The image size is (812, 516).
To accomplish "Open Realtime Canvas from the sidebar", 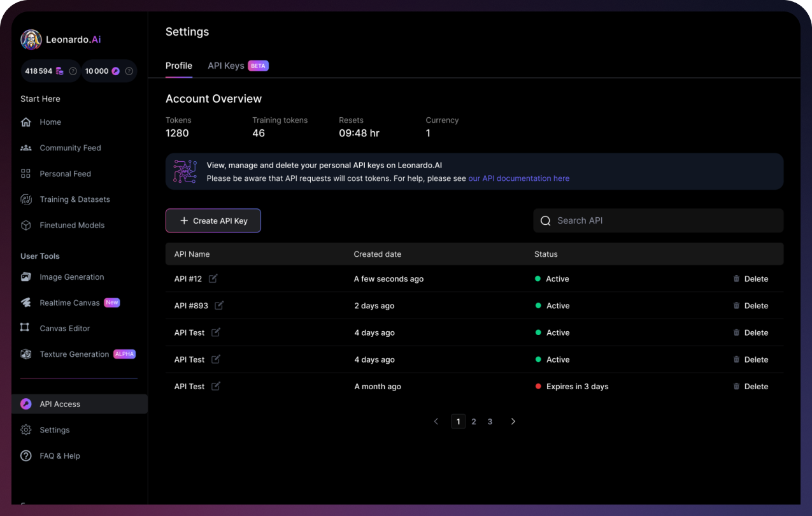I will pyautogui.click(x=69, y=303).
